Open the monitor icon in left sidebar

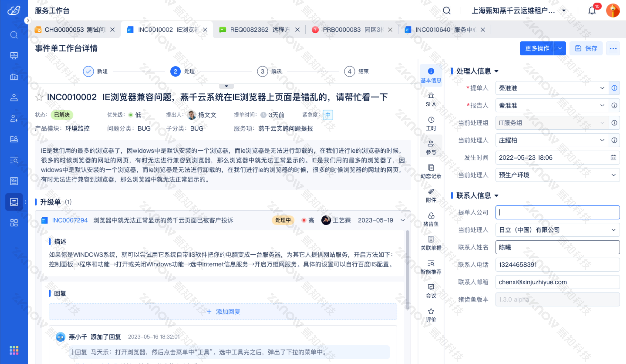click(x=14, y=56)
